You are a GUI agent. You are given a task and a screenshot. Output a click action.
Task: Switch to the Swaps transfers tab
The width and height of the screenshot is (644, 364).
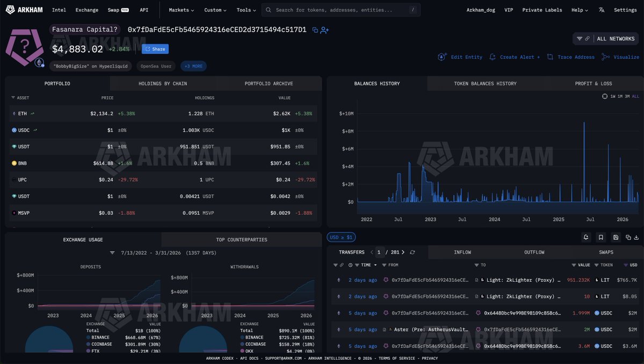606,252
